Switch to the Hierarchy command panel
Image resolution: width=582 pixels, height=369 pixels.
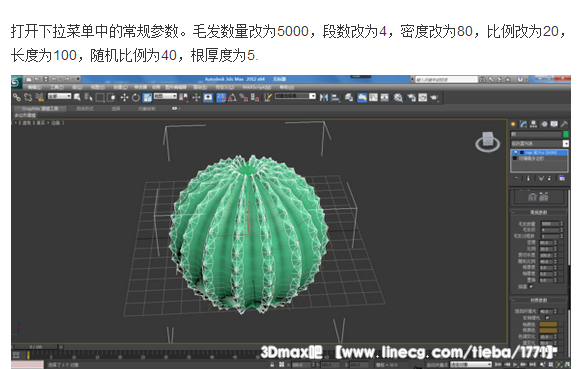pos(533,124)
